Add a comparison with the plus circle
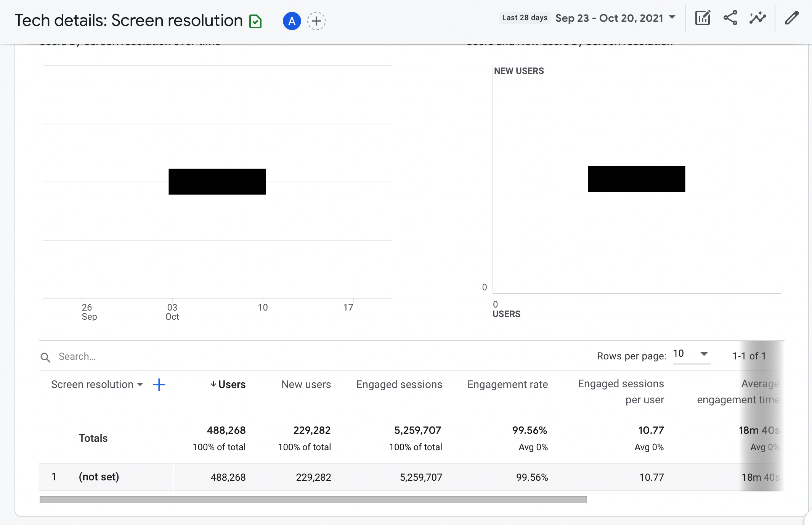812x525 pixels. (x=316, y=21)
